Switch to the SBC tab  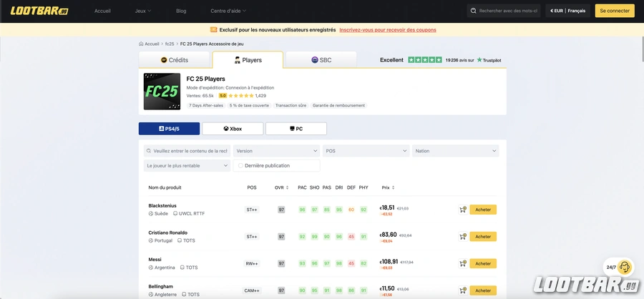pos(321,60)
